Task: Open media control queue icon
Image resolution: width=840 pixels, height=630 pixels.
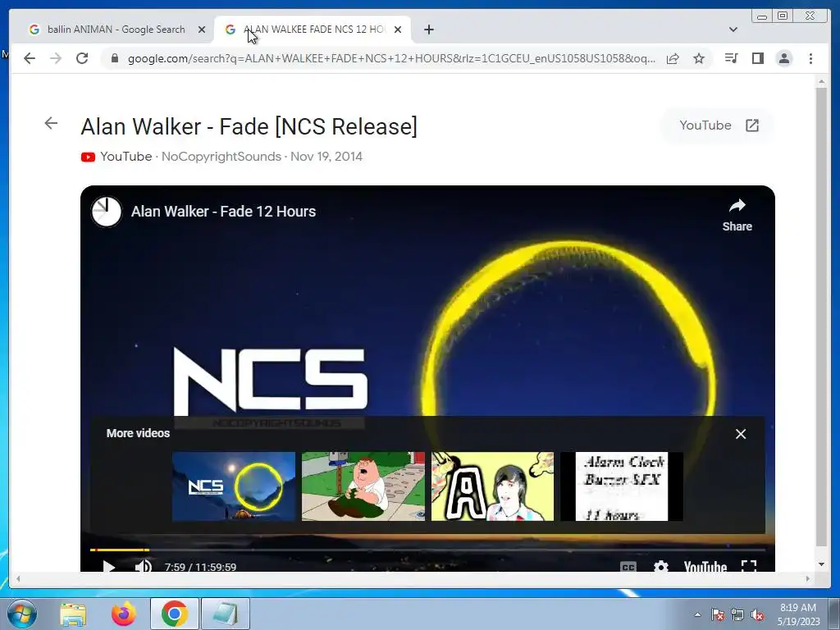Action: 731,58
